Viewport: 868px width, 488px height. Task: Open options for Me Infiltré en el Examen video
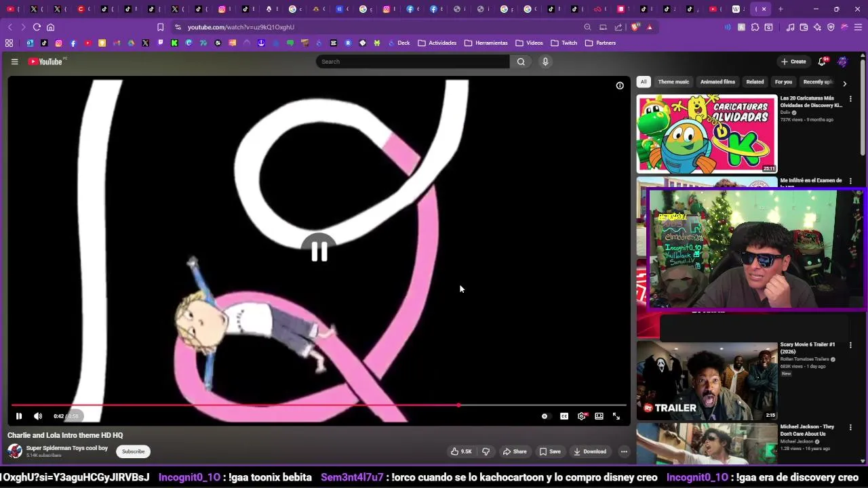point(850,182)
